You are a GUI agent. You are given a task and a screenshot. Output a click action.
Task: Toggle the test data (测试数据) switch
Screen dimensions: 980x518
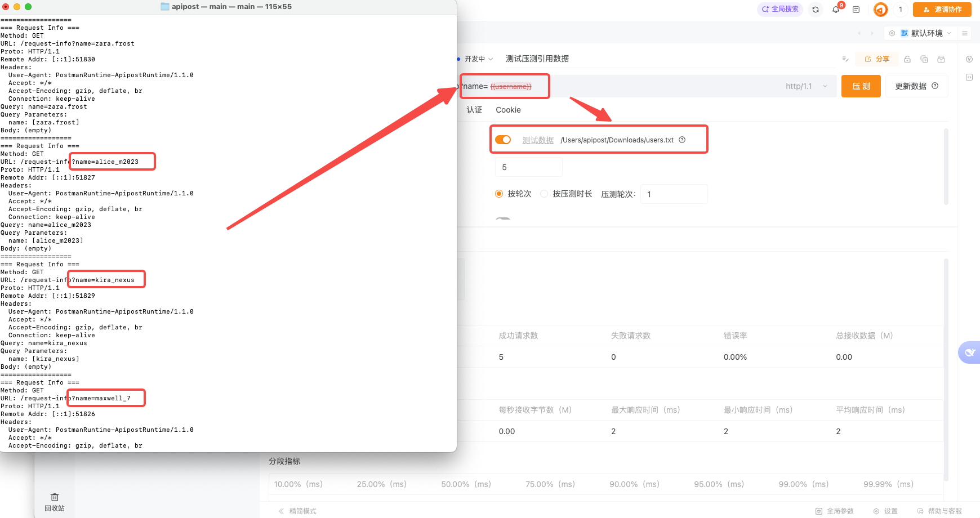click(x=503, y=140)
